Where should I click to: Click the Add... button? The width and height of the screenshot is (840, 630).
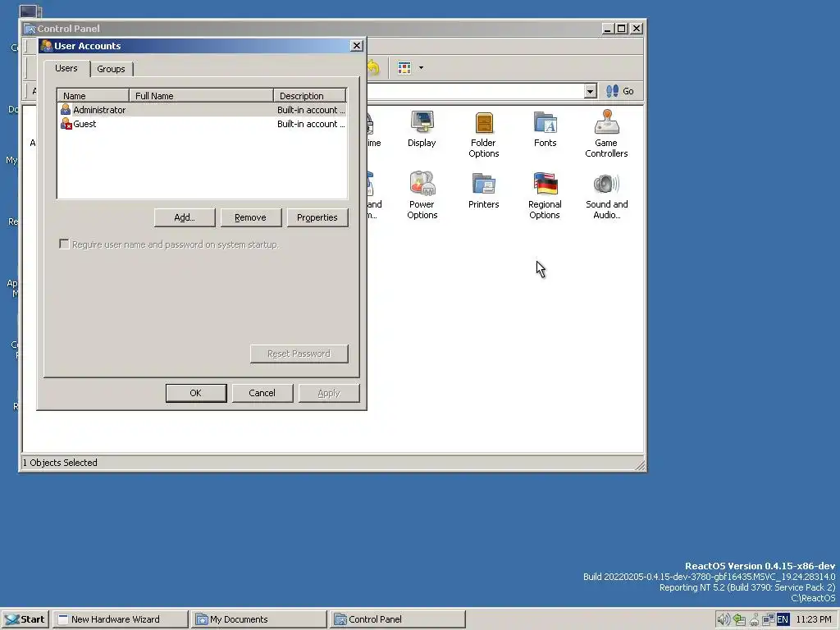coord(185,217)
